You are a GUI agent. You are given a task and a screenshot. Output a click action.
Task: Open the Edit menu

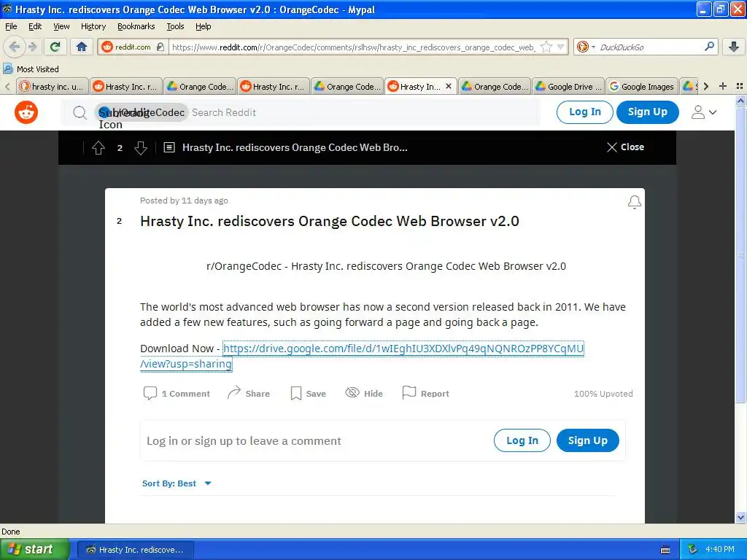coord(35,26)
